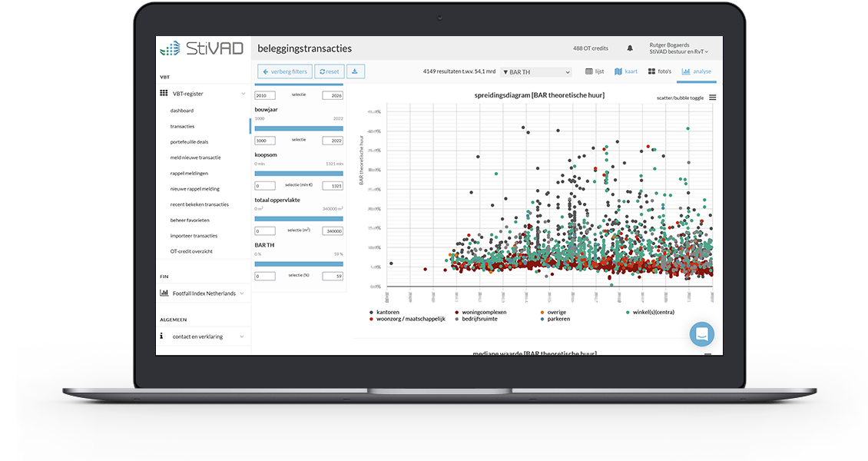The height and width of the screenshot is (461, 868).
Task: Click the bouwjaar minimum field showing 1000
Action: 265,141
